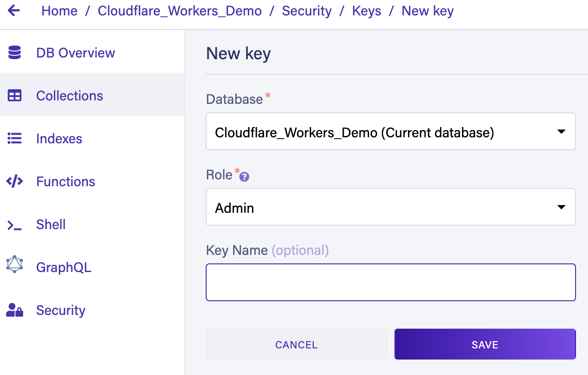Image resolution: width=588 pixels, height=375 pixels.
Task: Click the Role dropdown arrow
Action: click(561, 207)
